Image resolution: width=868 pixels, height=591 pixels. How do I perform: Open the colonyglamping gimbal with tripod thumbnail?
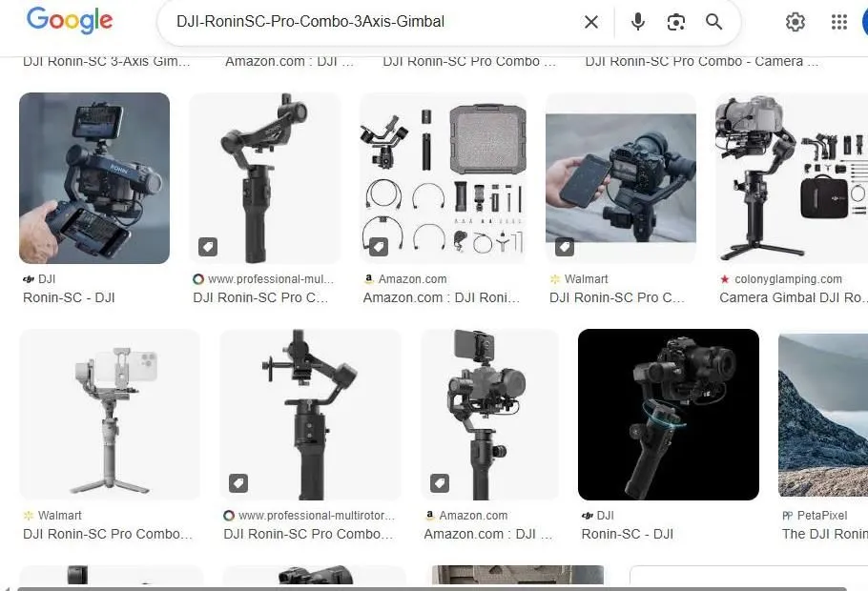click(x=792, y=178)
